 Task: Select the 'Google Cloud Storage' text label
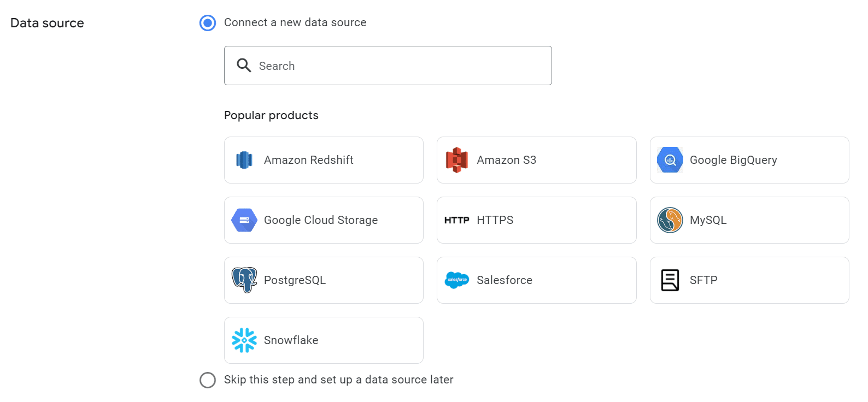(321, 220)
